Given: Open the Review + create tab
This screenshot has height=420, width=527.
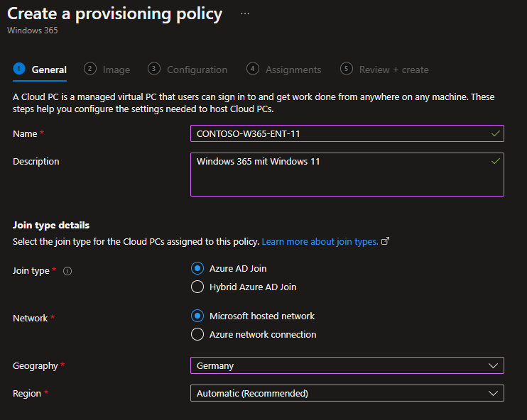Looking at the screenshot, I should (393, 70).
